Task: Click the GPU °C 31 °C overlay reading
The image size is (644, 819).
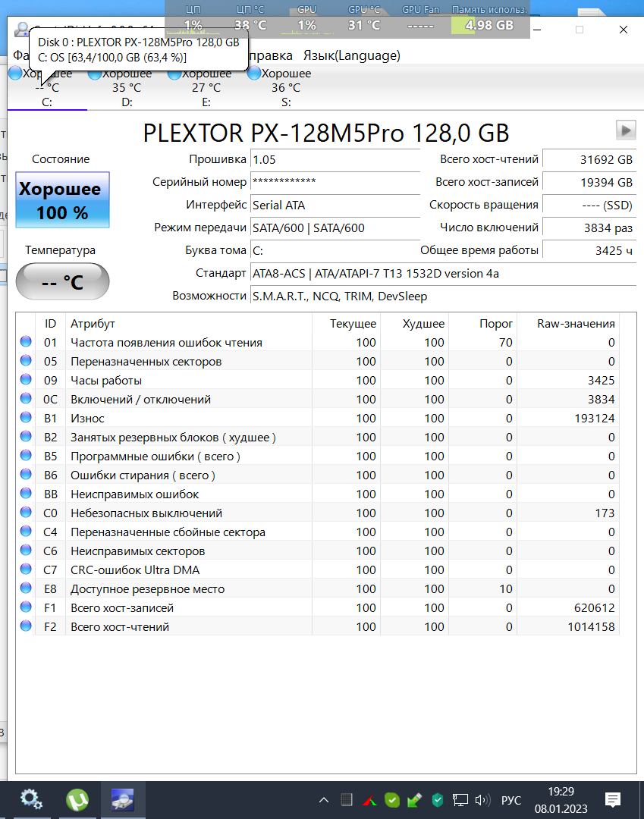Action: click(x=364, y=25)
